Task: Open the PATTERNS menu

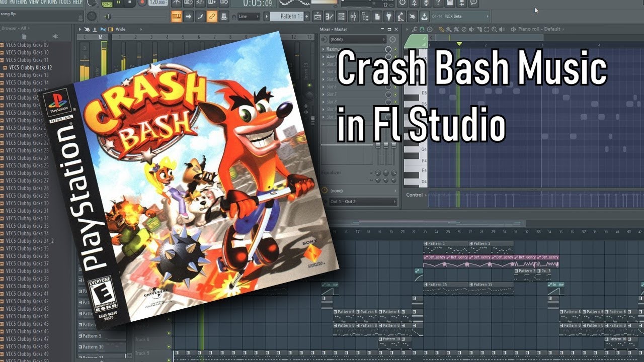Action: point(18,2)
